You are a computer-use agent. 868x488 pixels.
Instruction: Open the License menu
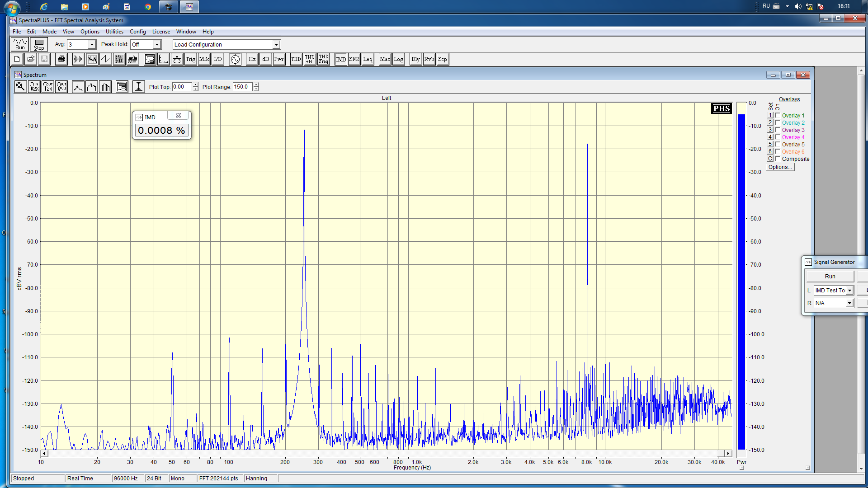point(161,32)
